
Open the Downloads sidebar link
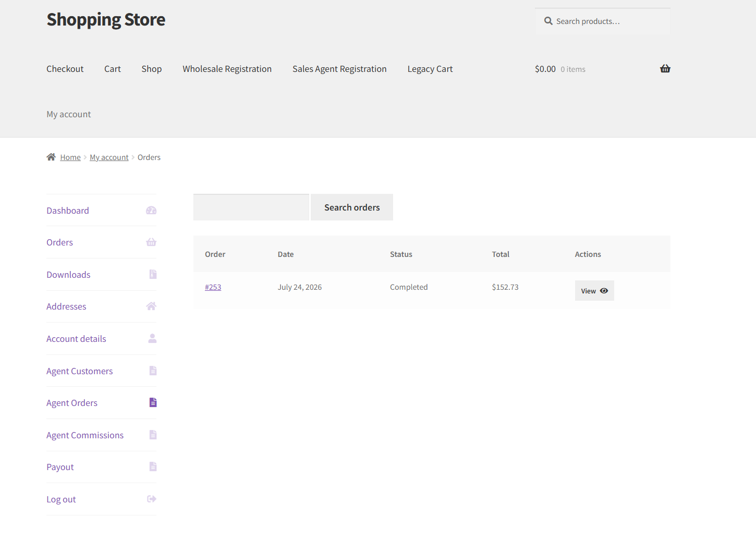pyautogui.click(x=68, y=275)
